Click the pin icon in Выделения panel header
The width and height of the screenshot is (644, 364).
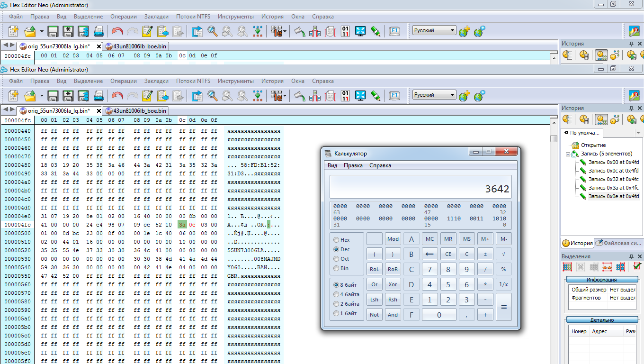tap(631, 256)
